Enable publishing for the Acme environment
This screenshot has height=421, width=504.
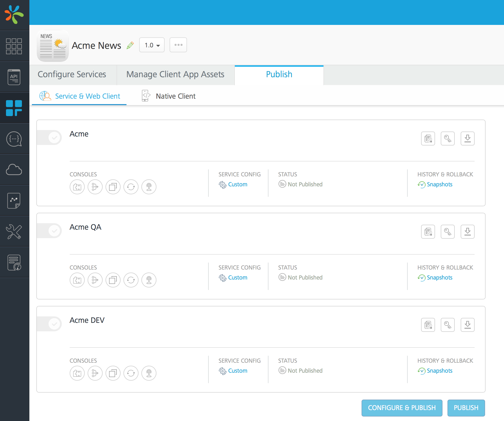49,137
